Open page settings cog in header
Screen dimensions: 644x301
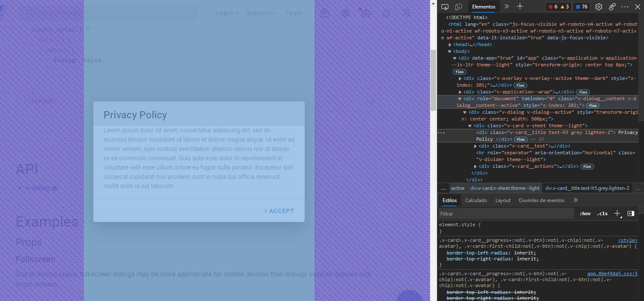pyautogui.click(x=345, y=13)
